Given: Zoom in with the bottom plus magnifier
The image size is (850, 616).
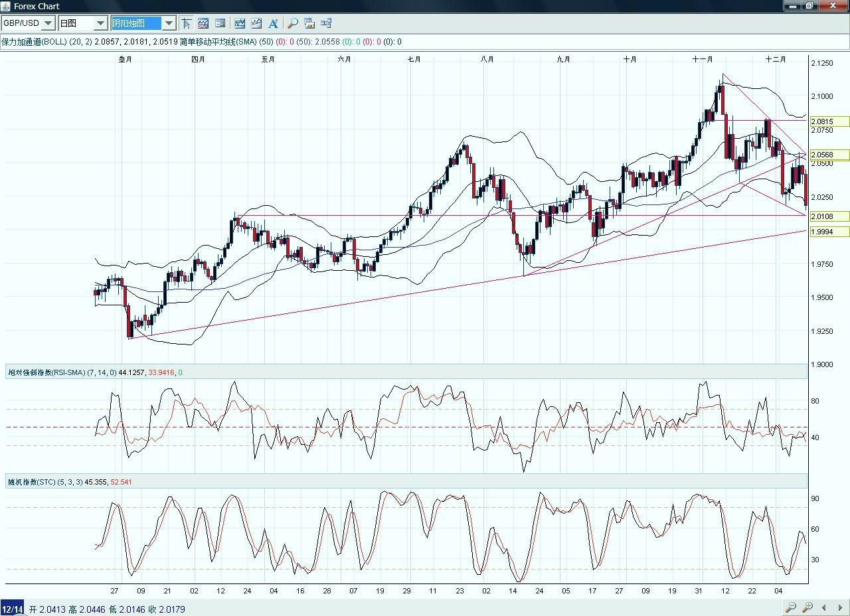Looking at the screenshot, I should pyautogui.click(x=807, y=607).
